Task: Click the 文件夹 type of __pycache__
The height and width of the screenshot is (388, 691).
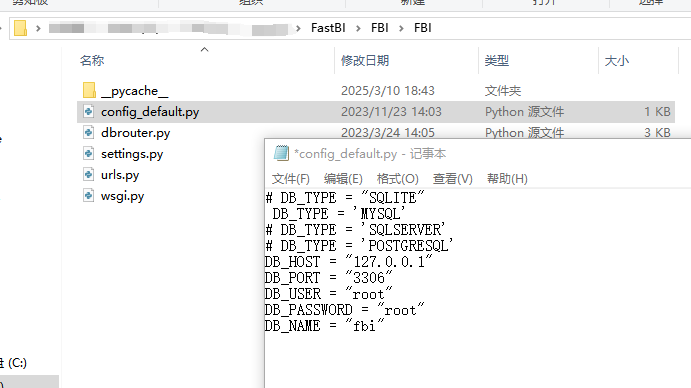Action: (x=503, y=91)
